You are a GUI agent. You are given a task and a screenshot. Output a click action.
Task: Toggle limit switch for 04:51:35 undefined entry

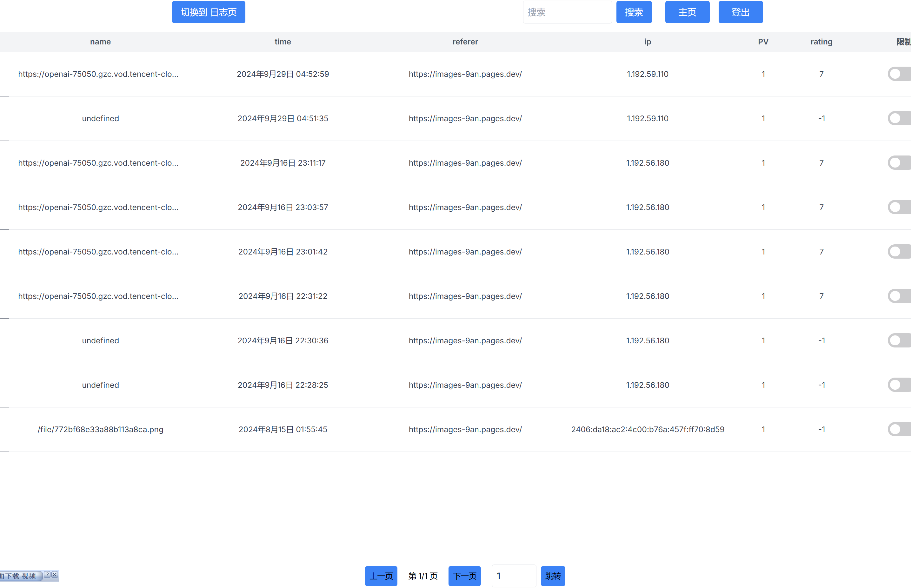(x=899, y=118)
